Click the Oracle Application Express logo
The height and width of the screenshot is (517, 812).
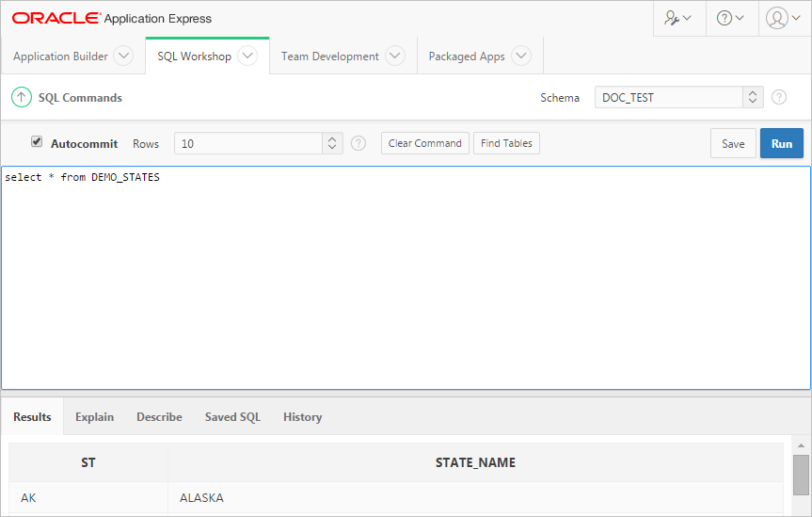pos(111,19)
